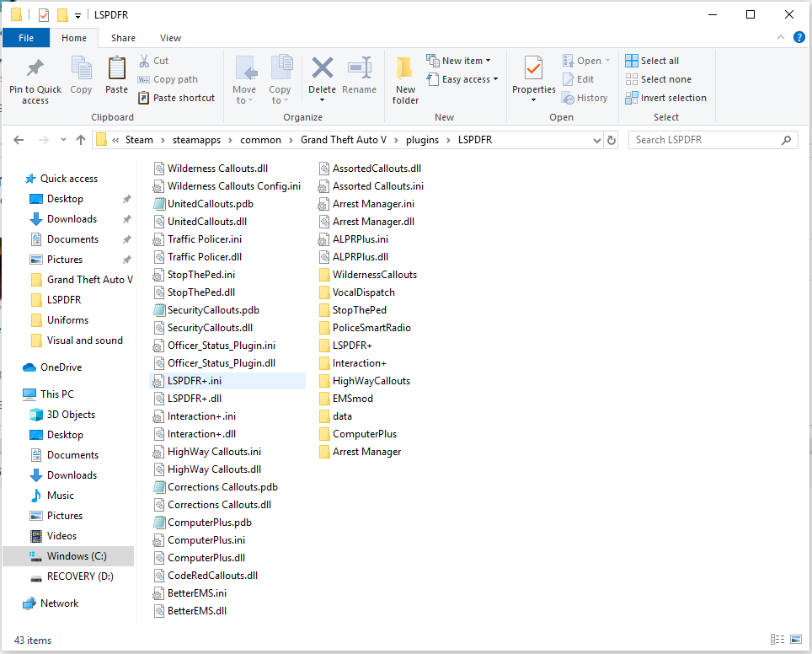The image size is (812, 654).
Task: Click steamapps in address breadcrumb
Action: click(x=196, y=140)
